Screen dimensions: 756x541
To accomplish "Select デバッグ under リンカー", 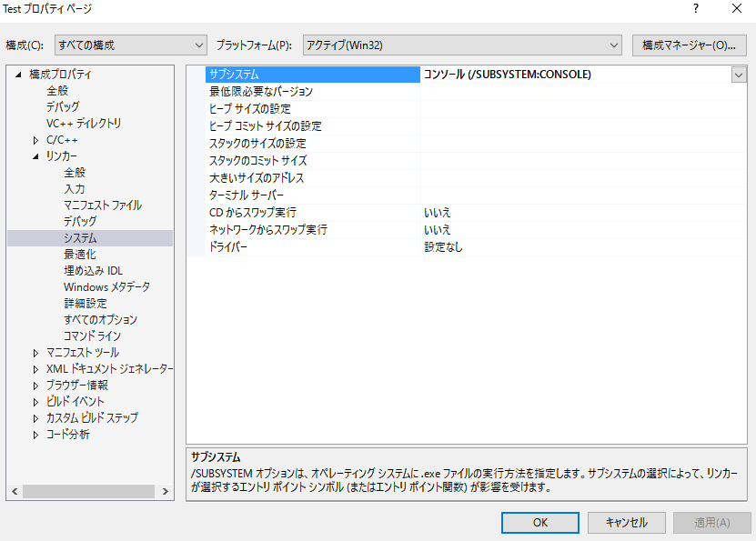I will click(x=80, y=222).
